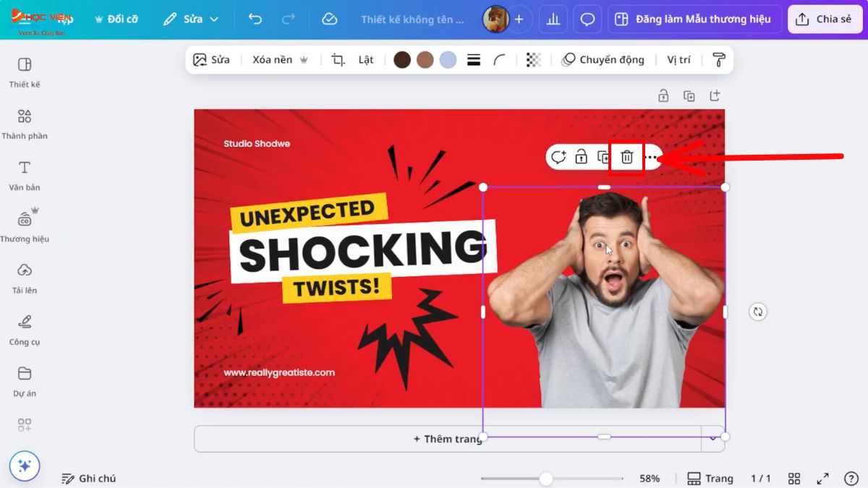Open the comments speech bubble in header
Screen dimensions: 868x488
587,20
